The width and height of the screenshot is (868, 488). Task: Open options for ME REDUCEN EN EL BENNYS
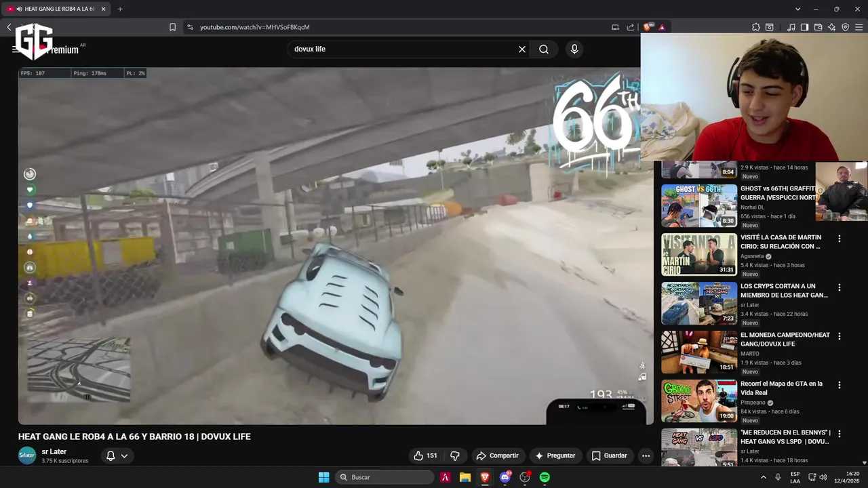pos(840,434)
